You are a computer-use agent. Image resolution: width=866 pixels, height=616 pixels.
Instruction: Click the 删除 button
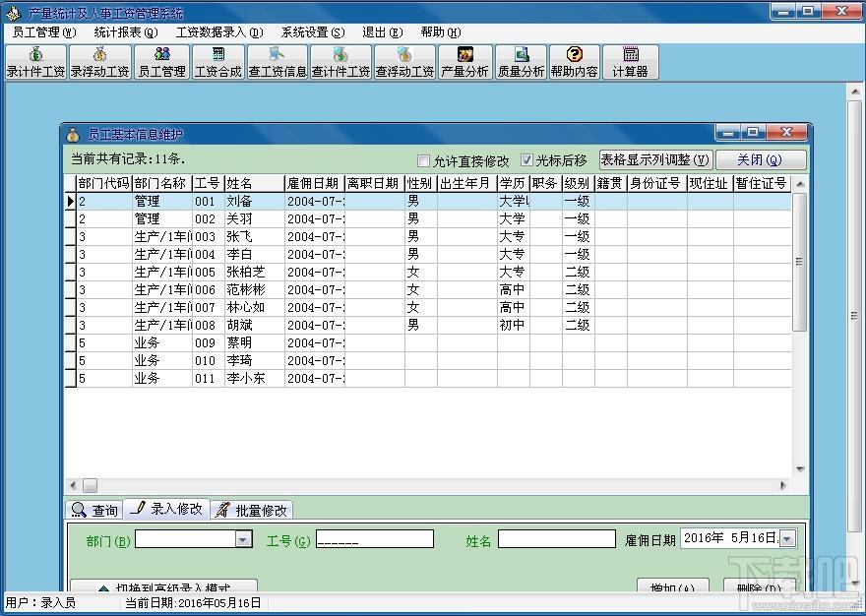coord(759,585)
